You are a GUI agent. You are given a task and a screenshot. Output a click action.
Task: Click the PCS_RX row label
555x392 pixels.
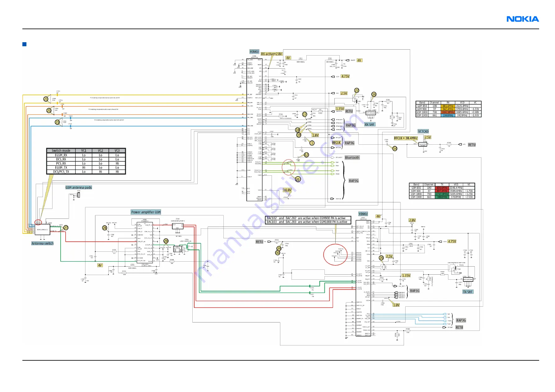click(x=61, y=163)
